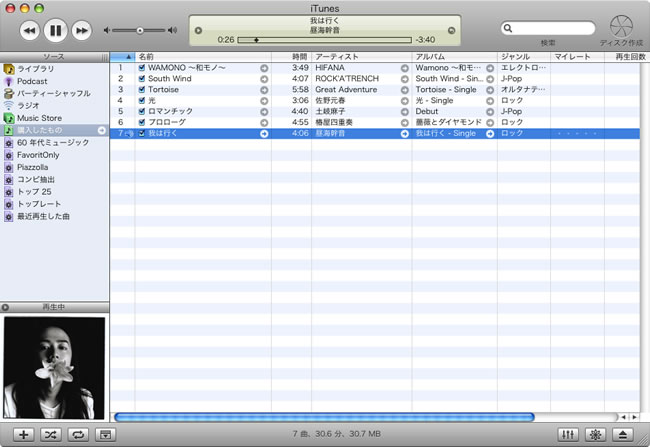Image resolution: width=650 pixels, height=447 pixels.
Task: Click the visualizer button
Action: (595, 435)
